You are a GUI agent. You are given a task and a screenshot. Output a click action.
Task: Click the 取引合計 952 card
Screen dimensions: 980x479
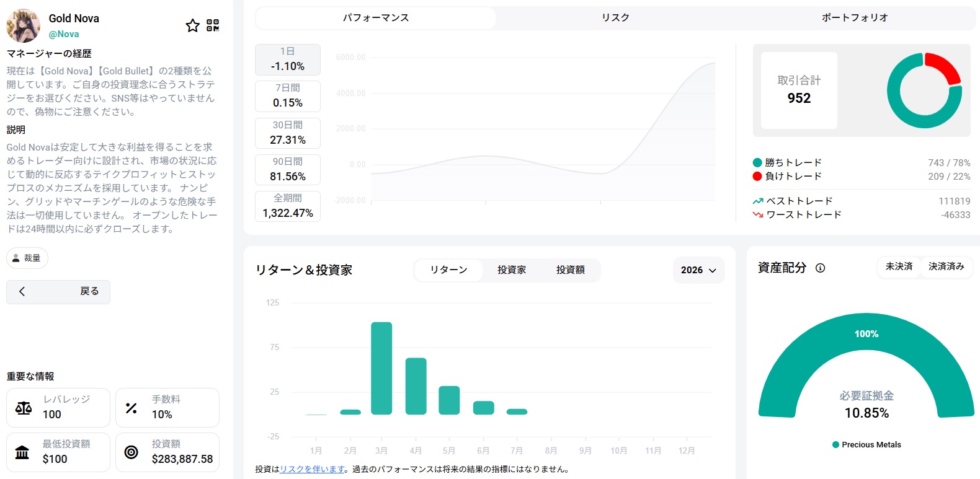coord(799,90)
